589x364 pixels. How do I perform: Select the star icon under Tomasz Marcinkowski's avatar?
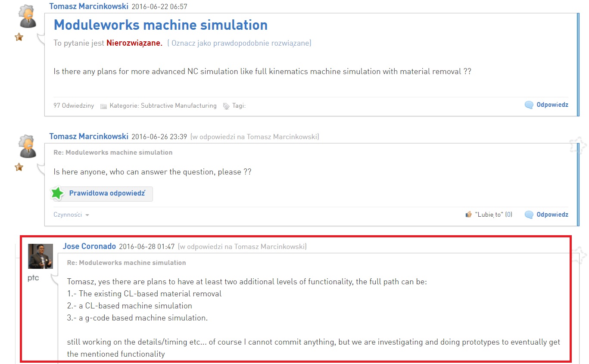coord(19,37)
